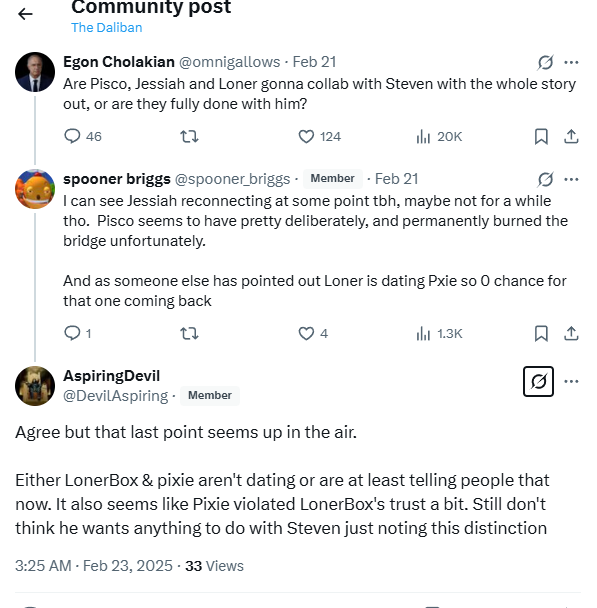Open The Daliban community link
Screen dimensions: 597x608
click(x=107, y=28)
